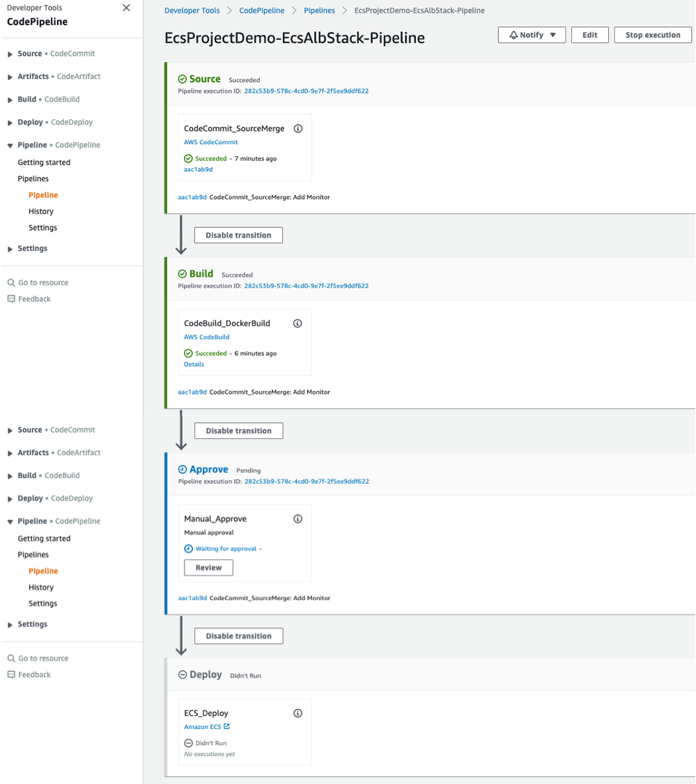Click the Build stage succeeded check icon
The width and height of the screenshot is (696, 784).
coord(183,274)
